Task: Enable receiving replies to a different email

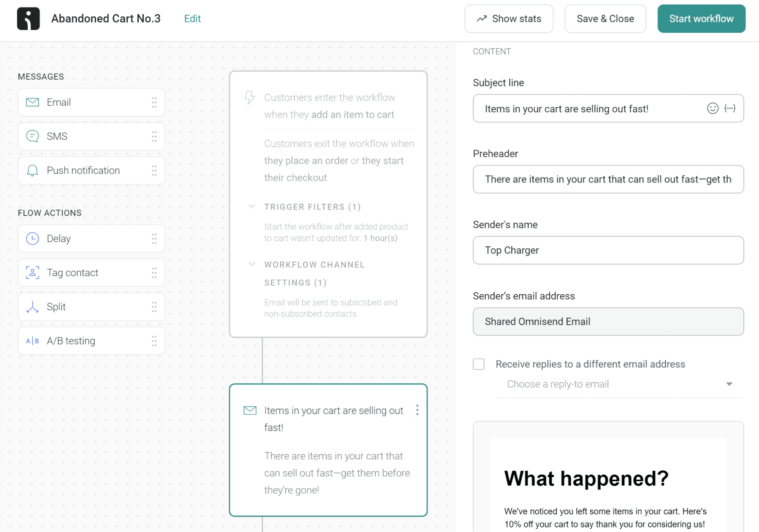Action: [x=479, y=364]
